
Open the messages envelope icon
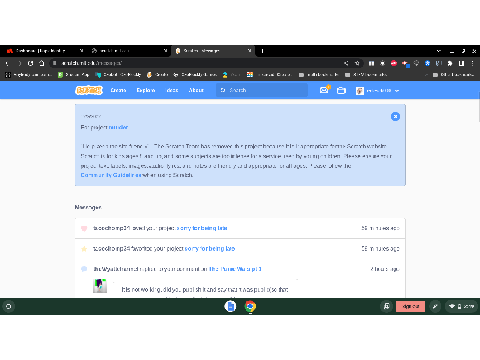324,90
